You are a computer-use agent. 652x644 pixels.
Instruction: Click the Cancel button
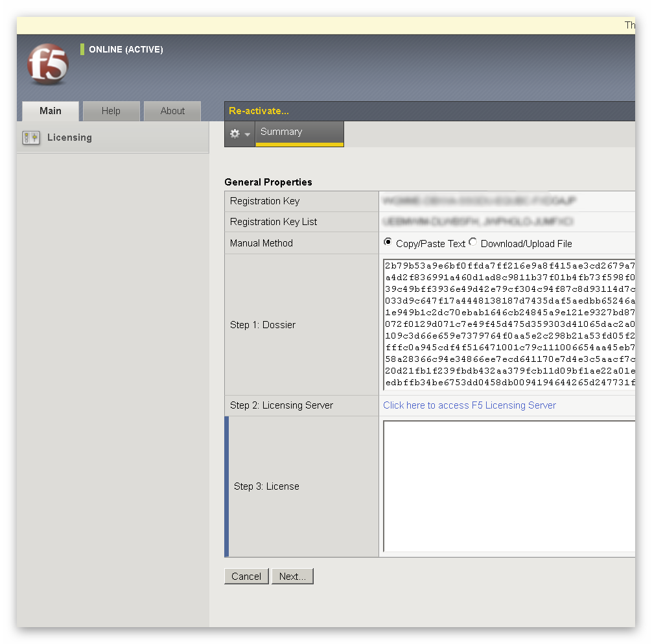point(246,576)
